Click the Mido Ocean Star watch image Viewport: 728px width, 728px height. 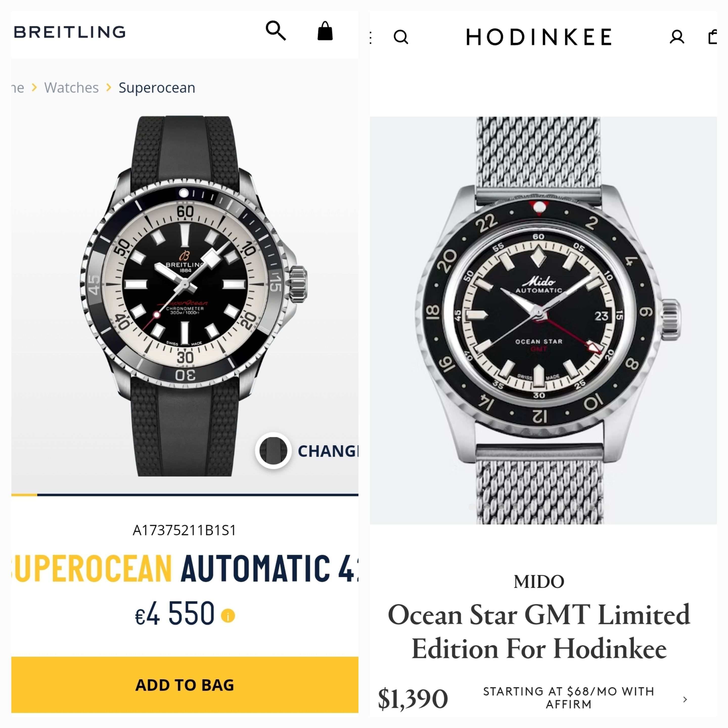click(x=543, y=320)
